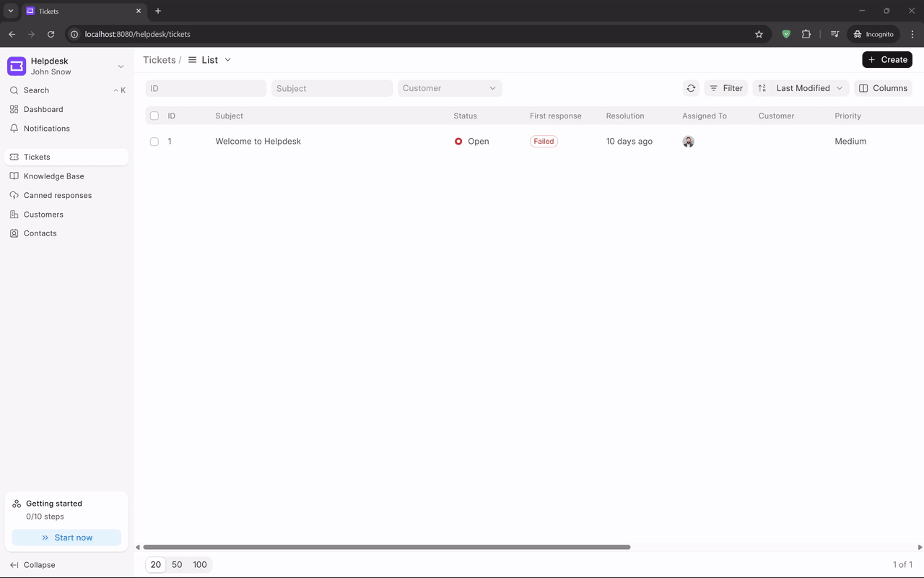Open the browser extensions puzzle icon
Image resolution: width=924 pixels, height=578 pixels.
pyautogui.click(x=806, y=34)
